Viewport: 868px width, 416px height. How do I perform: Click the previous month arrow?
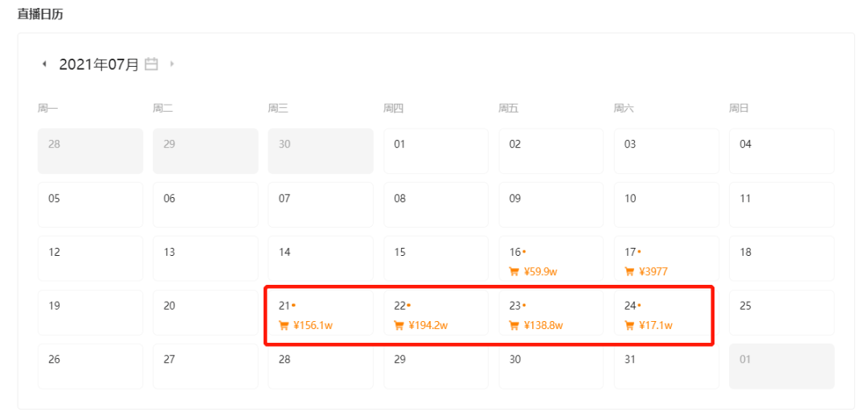(44, 64)
